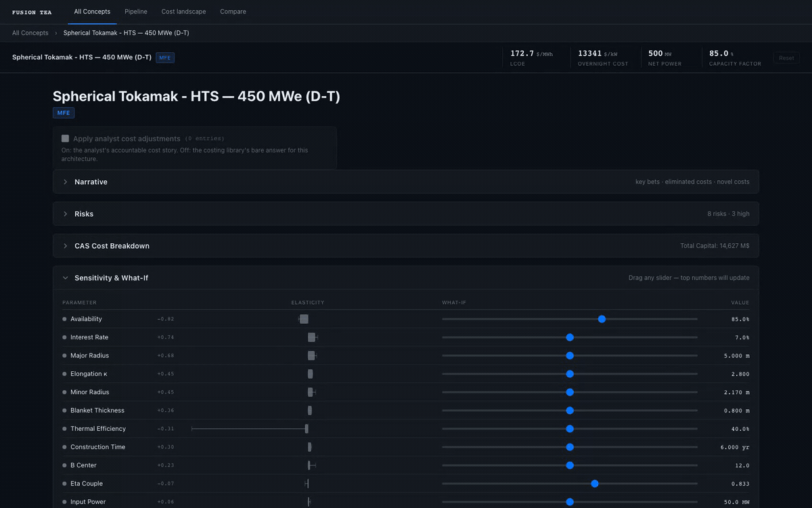Click the 85.0% capacity factor metric
812x508 pixels.
735,58
